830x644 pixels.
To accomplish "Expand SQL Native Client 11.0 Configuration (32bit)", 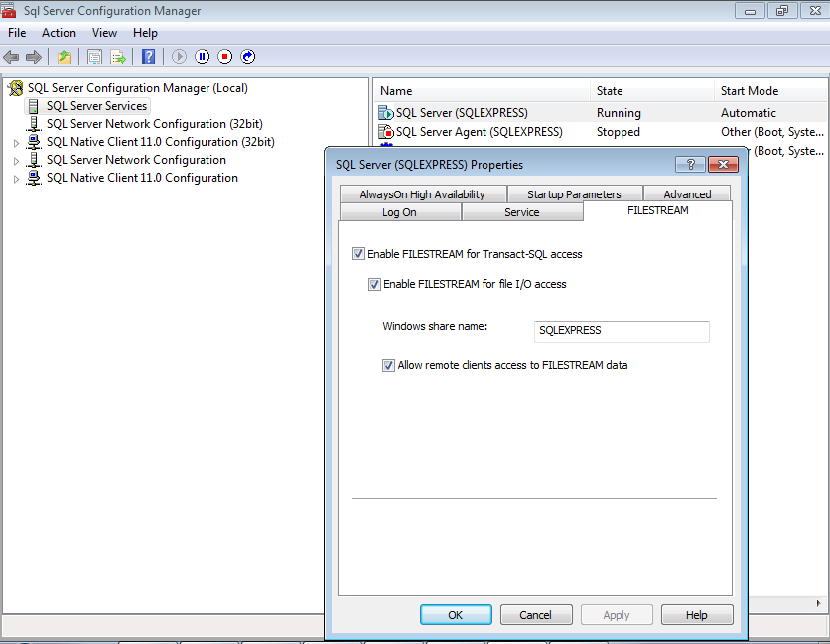I will pyautogui.click(x=16, y=143).
